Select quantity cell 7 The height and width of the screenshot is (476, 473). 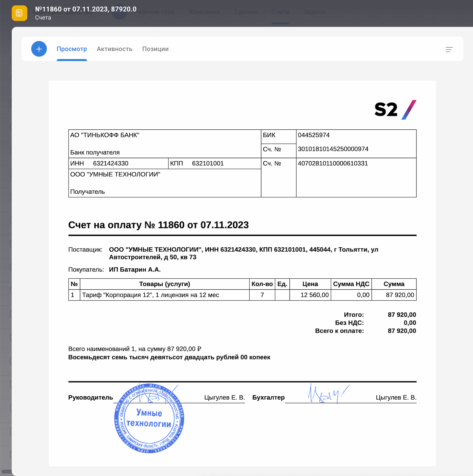(x=262, y=295)
